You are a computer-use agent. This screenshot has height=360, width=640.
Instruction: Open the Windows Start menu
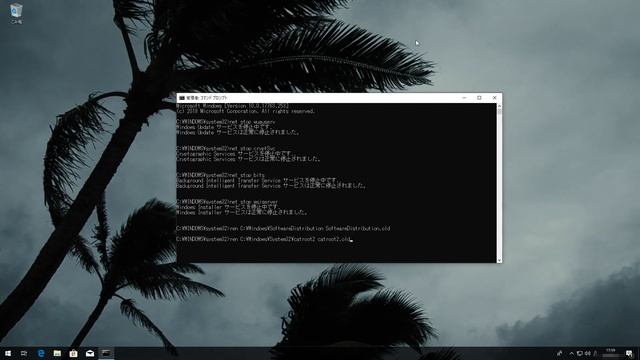pyautogui.click(x=8, y=353)
